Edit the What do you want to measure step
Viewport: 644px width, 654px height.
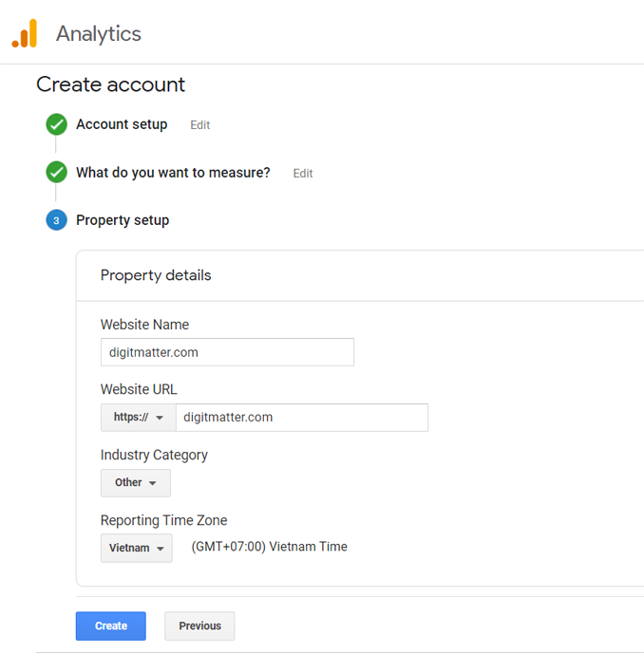[x=303, y=174]
